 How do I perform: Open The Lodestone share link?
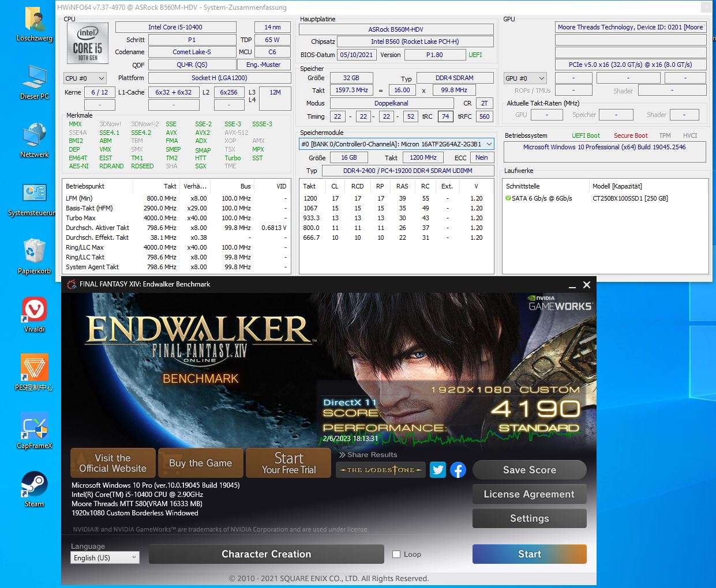click(x=381, y=470)
